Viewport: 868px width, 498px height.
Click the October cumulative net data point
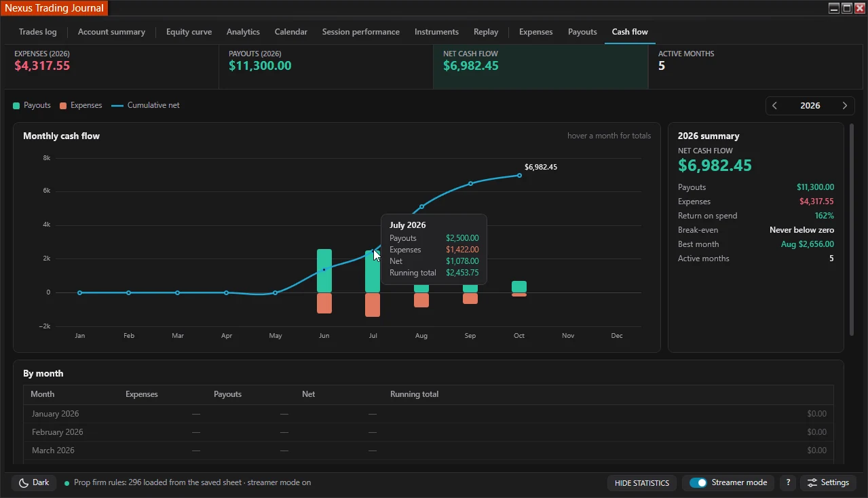[519, 175]
